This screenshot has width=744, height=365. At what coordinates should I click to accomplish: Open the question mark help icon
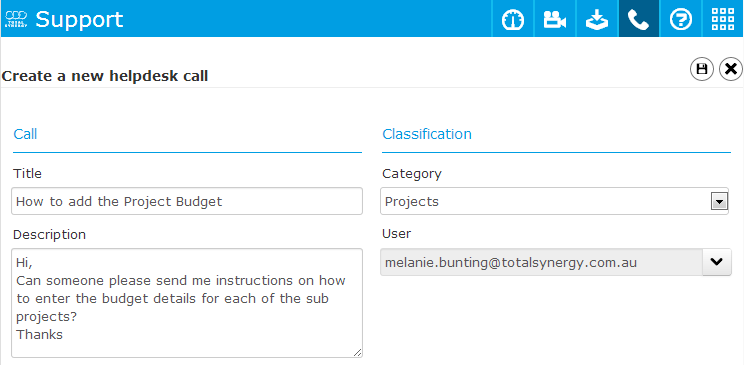[x=680, y=19]
